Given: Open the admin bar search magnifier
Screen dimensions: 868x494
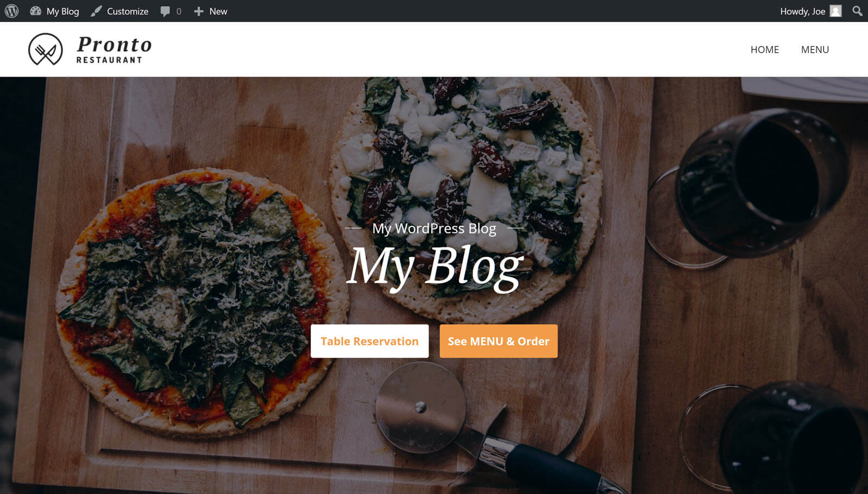Looking at the screenshot, I should pyautogui.click(x=857, y=11).
